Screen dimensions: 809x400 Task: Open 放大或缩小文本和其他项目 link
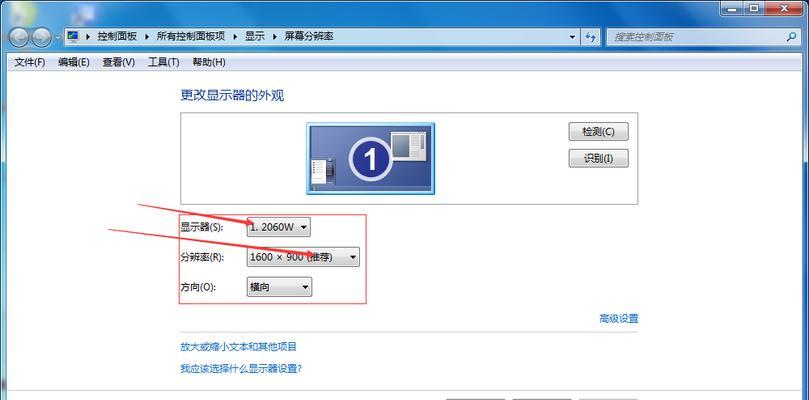(x=238, y=346)
